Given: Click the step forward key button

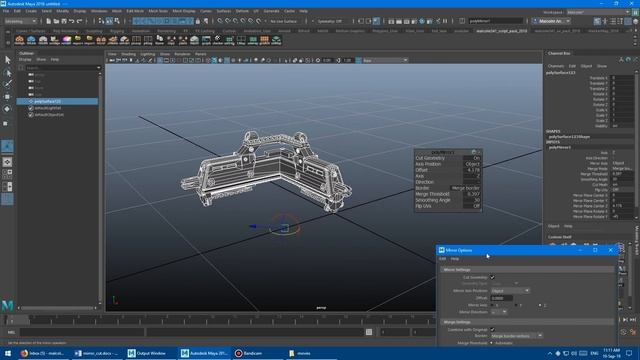Looking at the screenshot, I should tap(625, 320).
